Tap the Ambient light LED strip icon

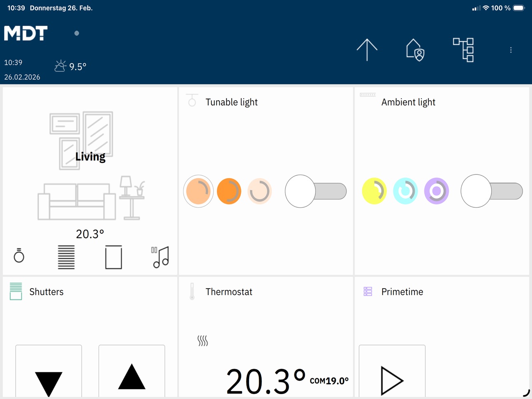[367, 95]
